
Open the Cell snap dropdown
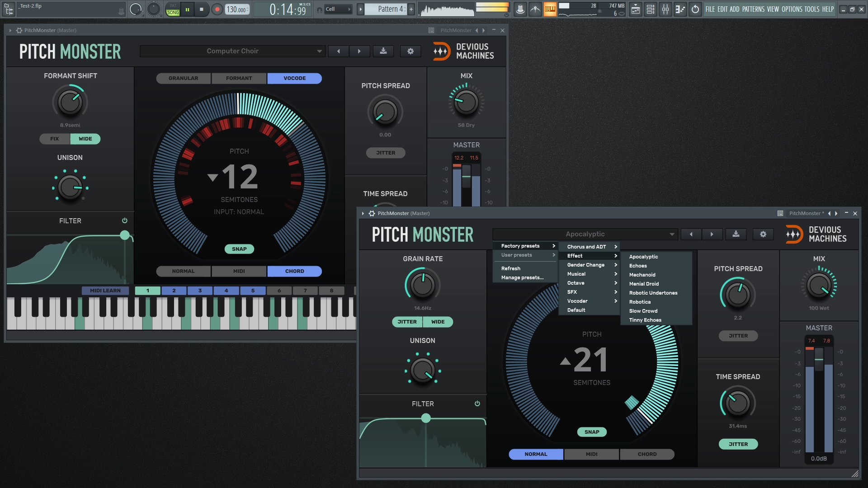point(338,9)
